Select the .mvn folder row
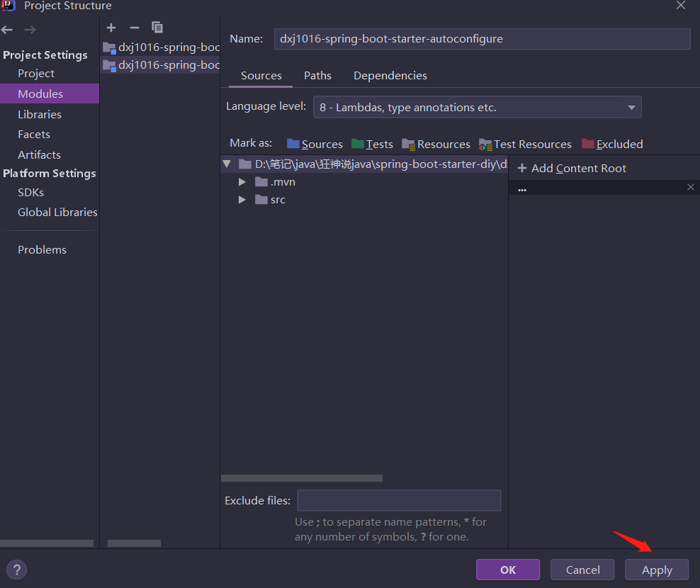Image resolution: width=700 pixels, height=588 pixels. (x=364, y=182)
